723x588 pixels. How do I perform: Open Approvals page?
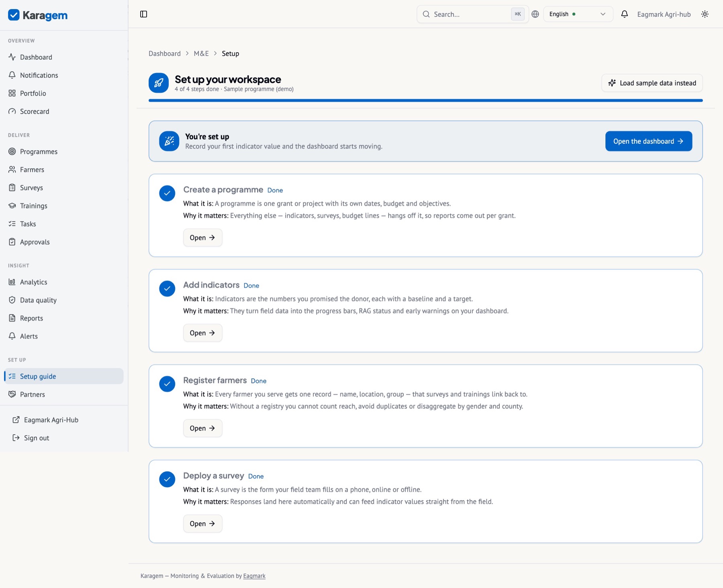point(64,242)
